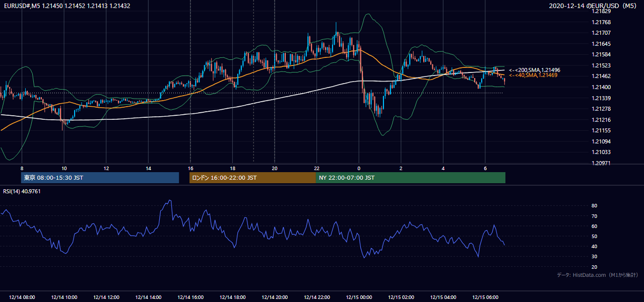Click hour tick 8 under the price chart
The width and height of the screenshot is (644, 302).
[x=22, y=168]
